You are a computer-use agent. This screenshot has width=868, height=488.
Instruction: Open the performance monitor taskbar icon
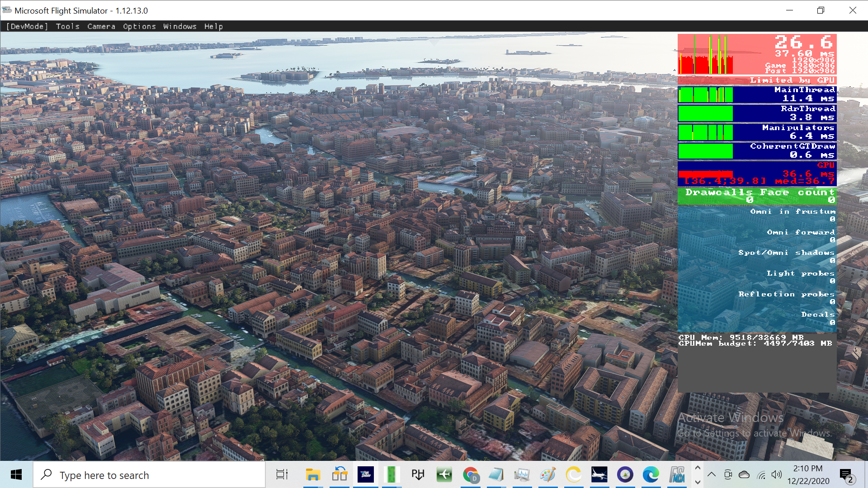coord(522,475)
